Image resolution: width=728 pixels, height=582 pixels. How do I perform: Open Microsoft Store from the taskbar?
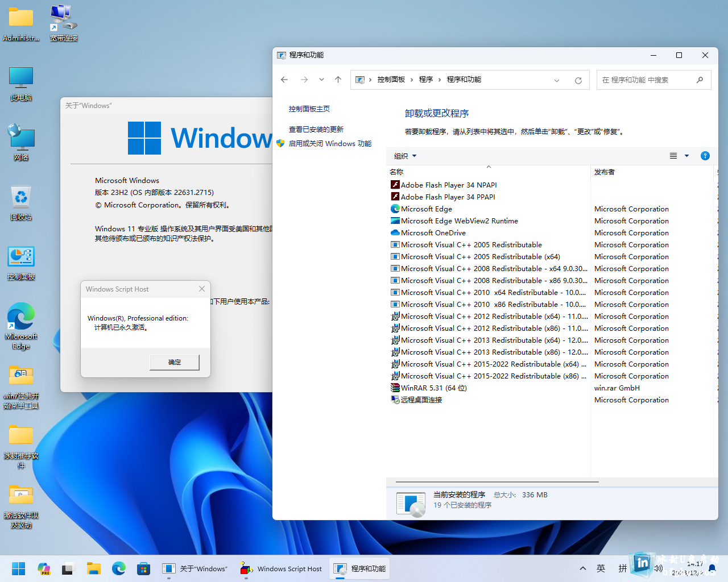click(x=144, y=568)
